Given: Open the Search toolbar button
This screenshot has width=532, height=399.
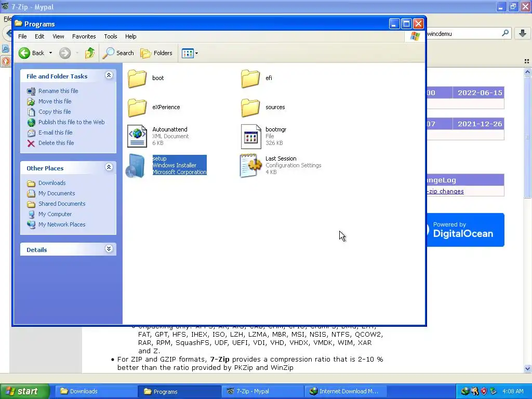Looking at the screenshot, I should click(x=118, y=53).
